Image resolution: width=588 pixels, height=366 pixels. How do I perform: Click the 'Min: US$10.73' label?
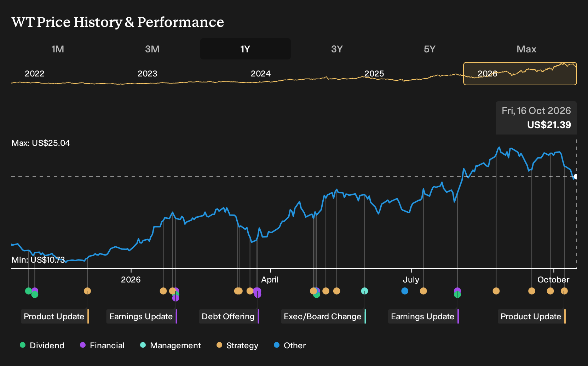(38, 260)
